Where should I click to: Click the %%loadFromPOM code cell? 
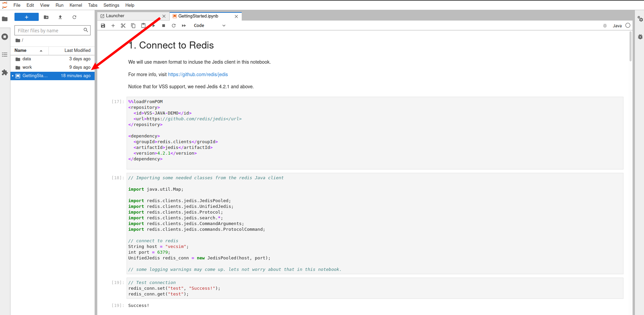coord(375,133)
